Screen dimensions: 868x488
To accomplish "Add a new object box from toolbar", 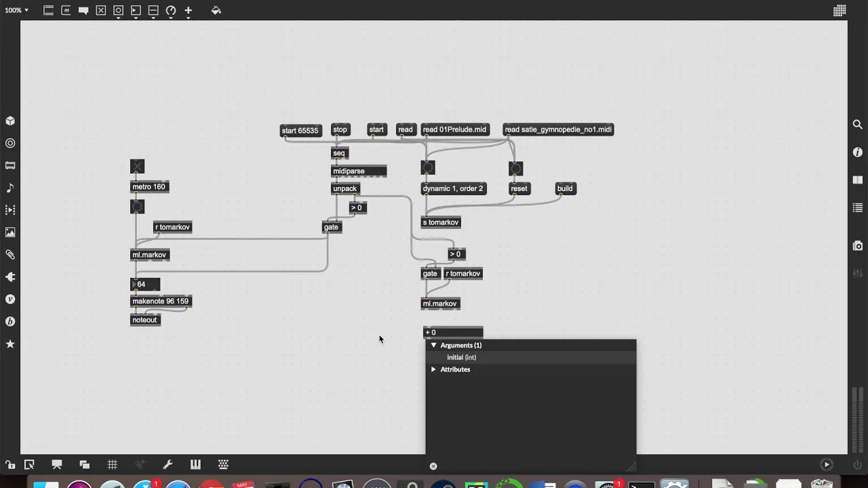I will (48, 10).
